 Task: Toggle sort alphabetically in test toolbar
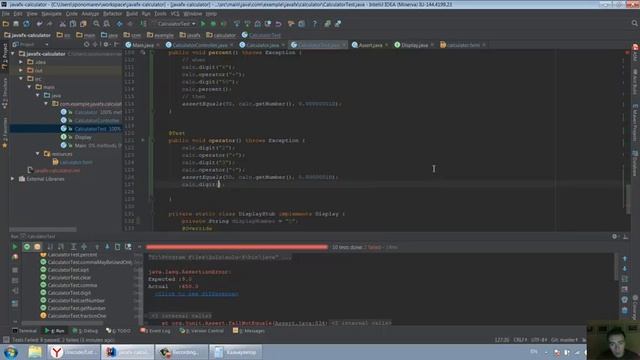click(x=50, y=247)
